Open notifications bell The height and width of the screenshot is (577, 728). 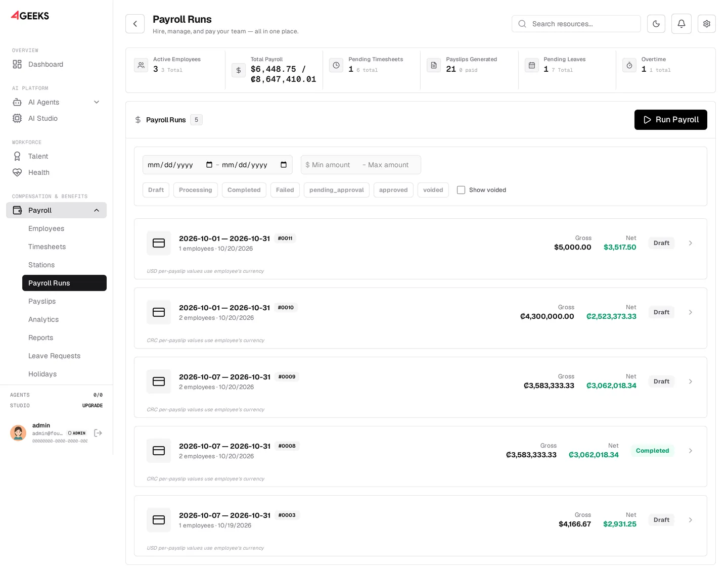coord(681,24)
